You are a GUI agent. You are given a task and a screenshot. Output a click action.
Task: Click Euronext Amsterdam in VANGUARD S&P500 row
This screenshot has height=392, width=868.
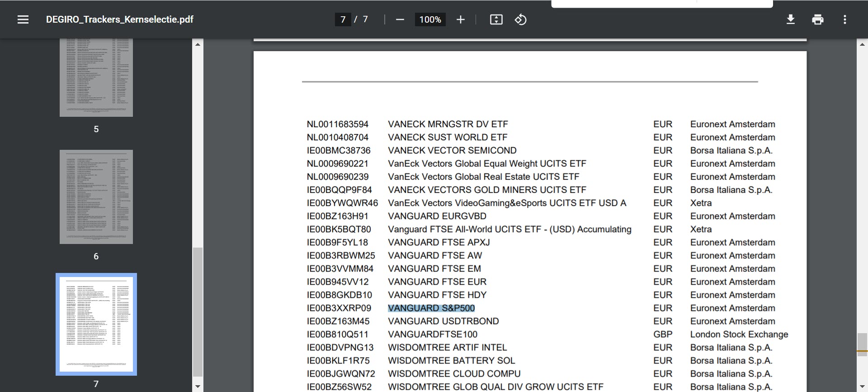[x=732, y=308]
